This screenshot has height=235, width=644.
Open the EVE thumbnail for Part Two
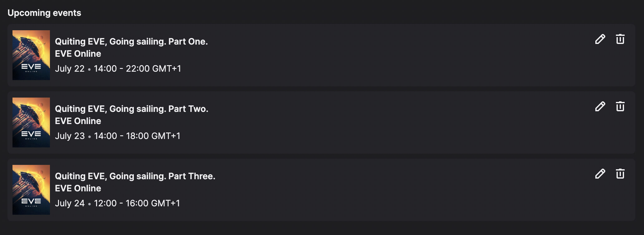[31, 122]
